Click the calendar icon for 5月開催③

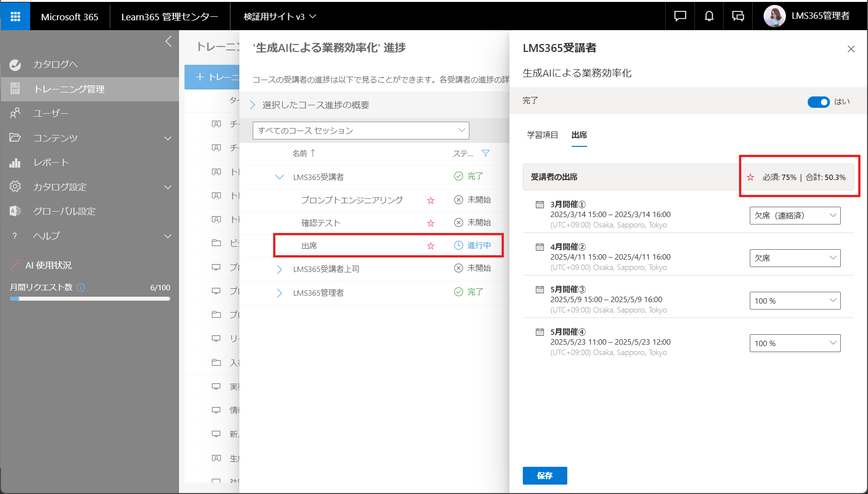tap(540, 289)
